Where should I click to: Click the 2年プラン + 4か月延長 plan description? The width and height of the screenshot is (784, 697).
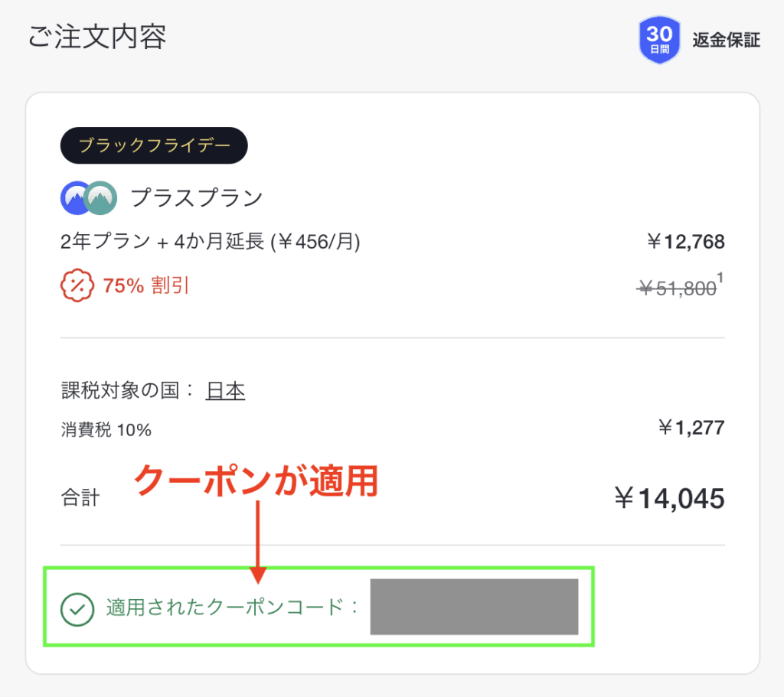[x=211, y=243]
